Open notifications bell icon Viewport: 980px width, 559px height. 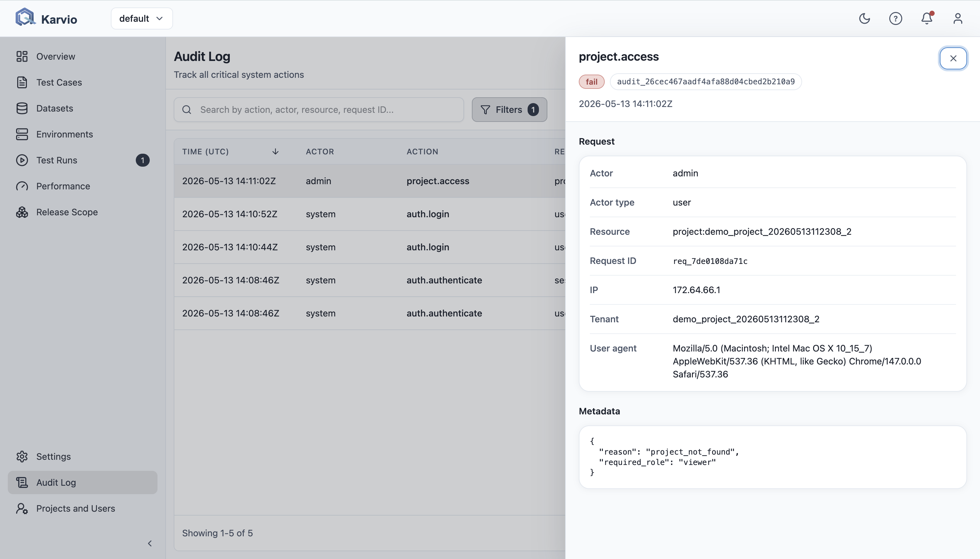(x=927, y=18)
